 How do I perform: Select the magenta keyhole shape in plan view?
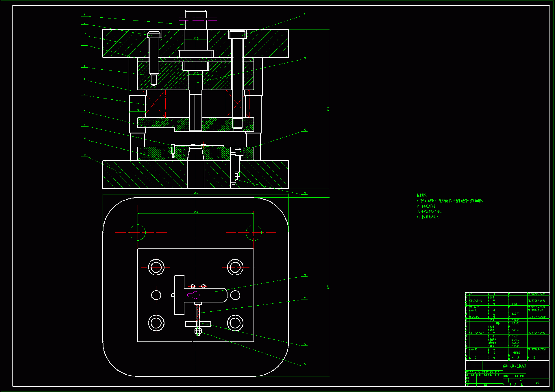pyautogui.click(x=193, y=295)
